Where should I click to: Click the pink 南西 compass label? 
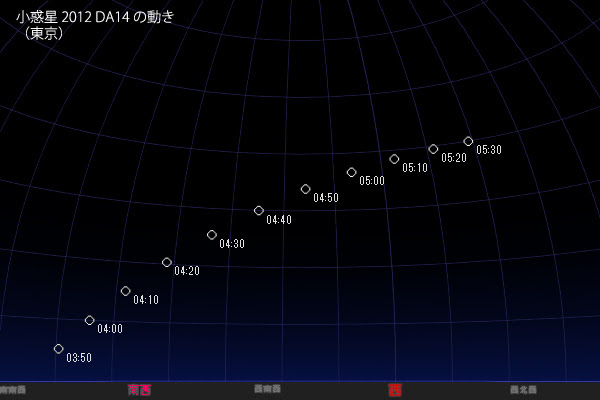[139, 390]
